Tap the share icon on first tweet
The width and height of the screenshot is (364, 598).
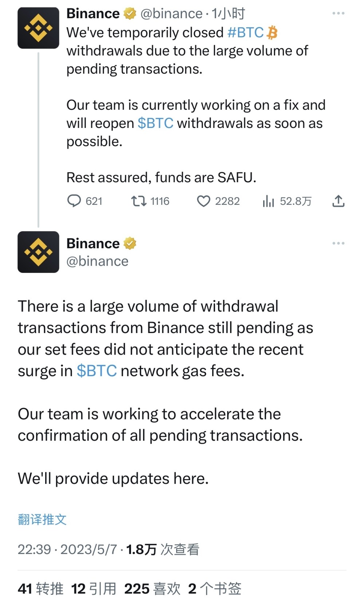338,201
